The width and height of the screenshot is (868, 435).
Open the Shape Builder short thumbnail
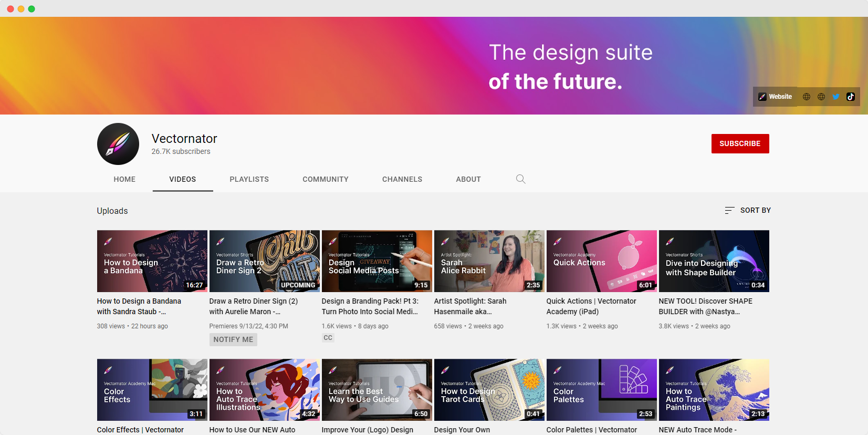point(714,261)
